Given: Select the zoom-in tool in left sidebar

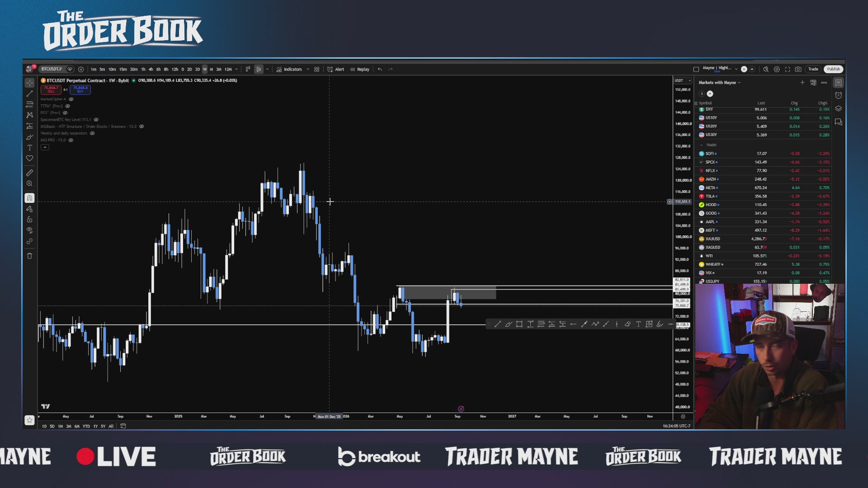Looking at the screenshot, I should coord(29,183).
